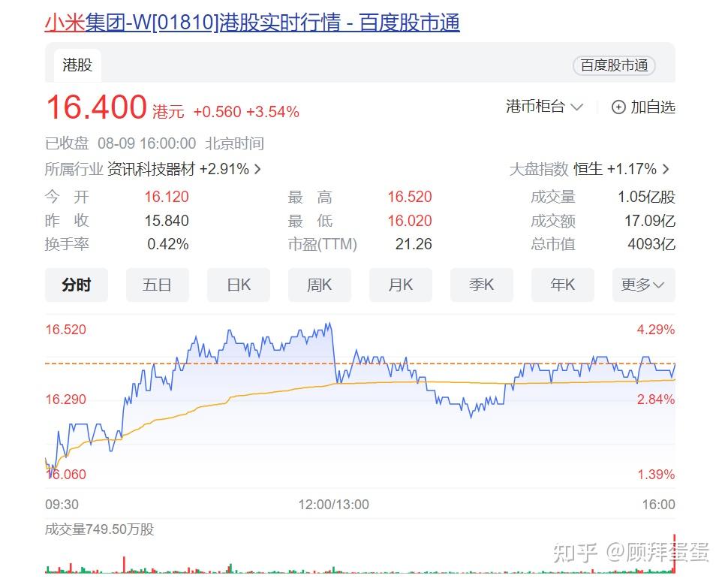
Task: Show the 周K chart
Action: (x=320, y=285)
